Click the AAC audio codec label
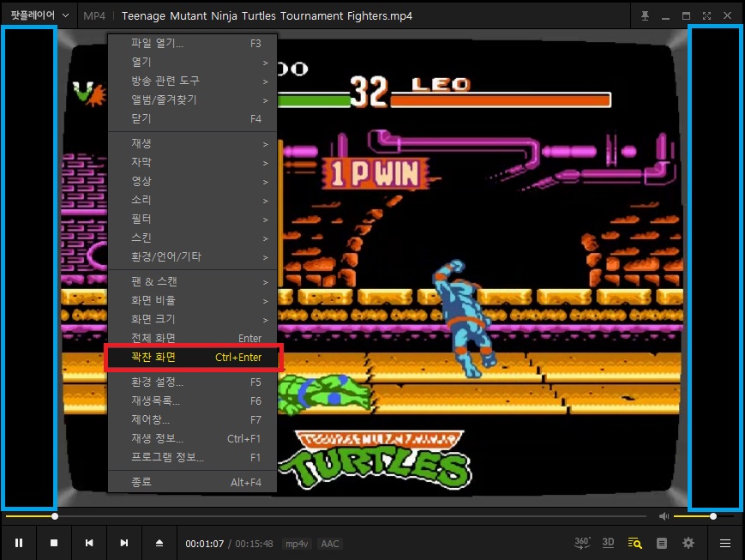Image resolution: width=745 pixels, height=560 pixels. click(x=330, y=544)
